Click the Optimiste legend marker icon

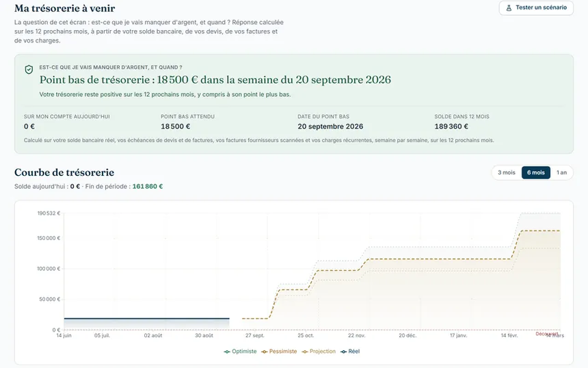pos(227,352)
